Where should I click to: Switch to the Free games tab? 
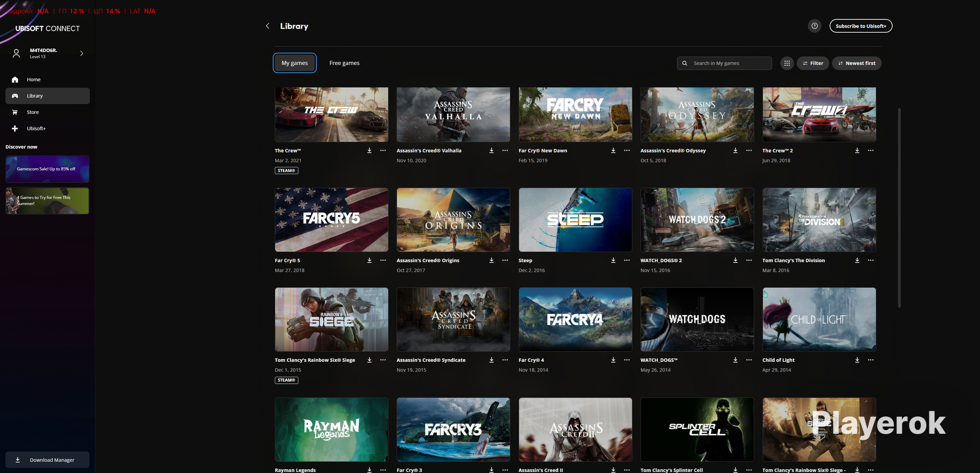pos(345,63)
